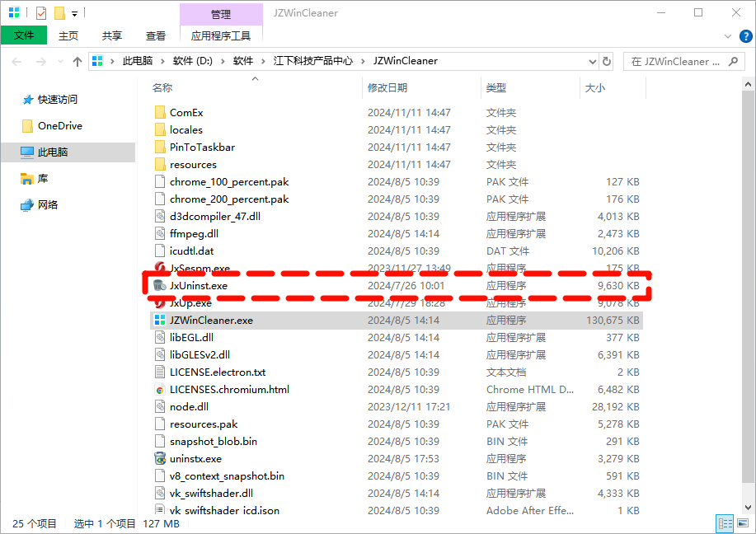Select the chrome_200_percent.pak file name
756x534 pixels.
pyautogui.click(x=229, y=199)
